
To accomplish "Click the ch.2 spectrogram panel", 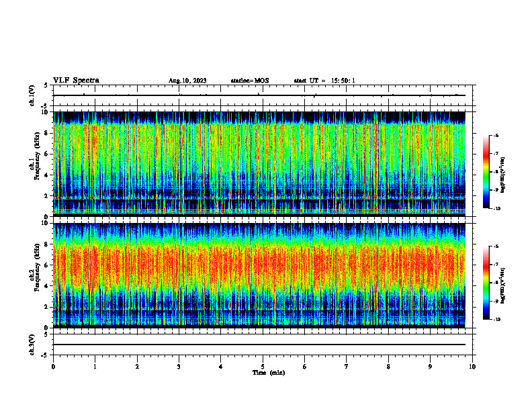I will [259, 275].
